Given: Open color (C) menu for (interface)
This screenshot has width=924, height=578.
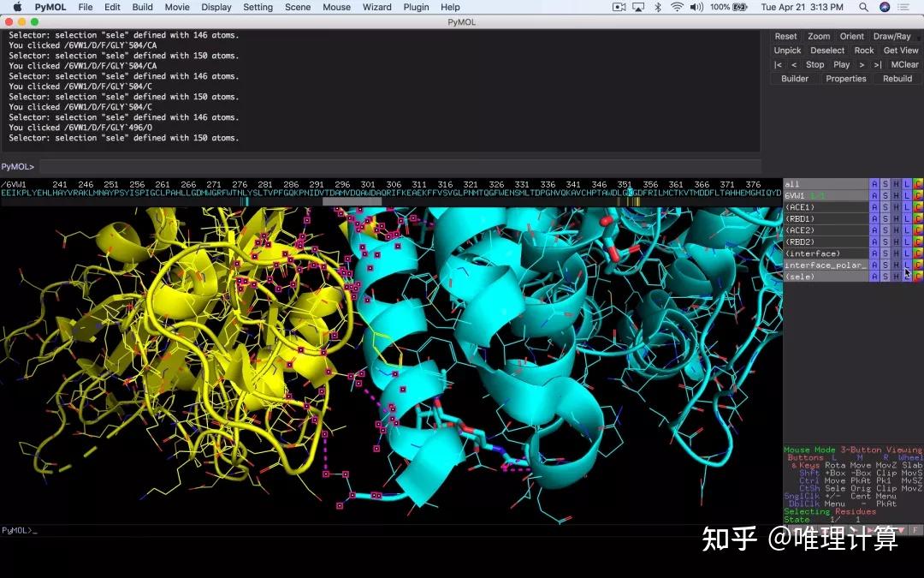Looking at the screenshot, I should 918,253.
